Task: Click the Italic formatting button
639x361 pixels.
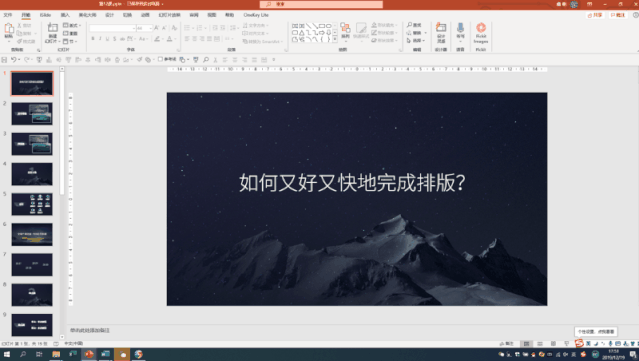Action: pos(100,39)
